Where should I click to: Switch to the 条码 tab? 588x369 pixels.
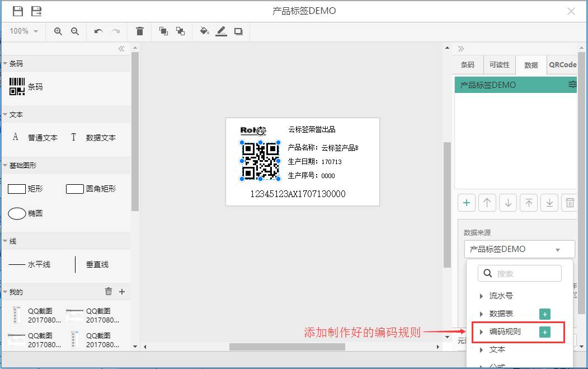(467, 65)
